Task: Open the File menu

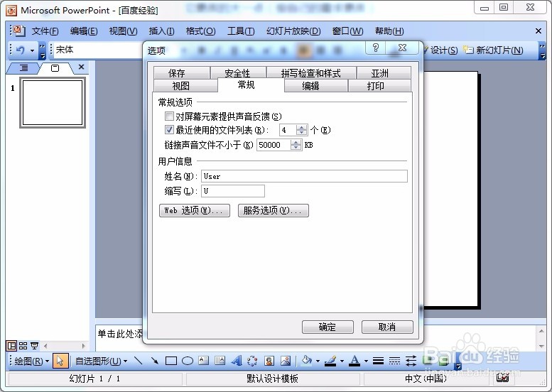Action: [45, 31]
